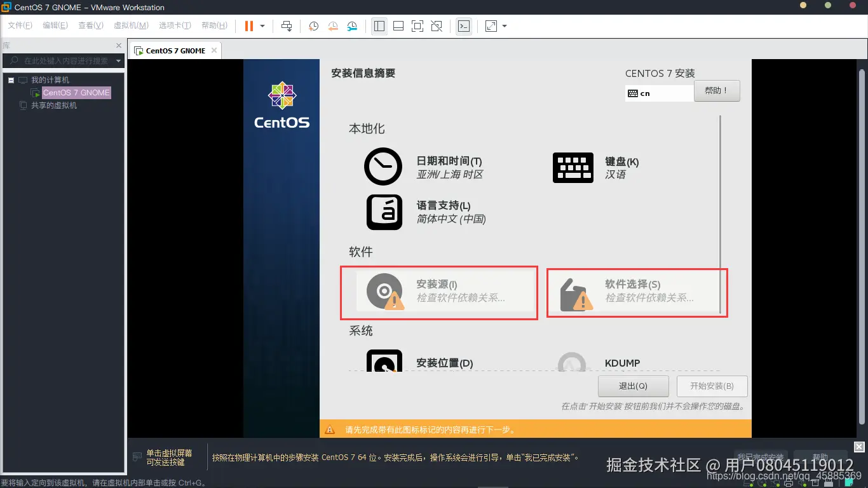Focus the library search input field
Viewport: 868px width, 488px height.
tap(64, 61)
